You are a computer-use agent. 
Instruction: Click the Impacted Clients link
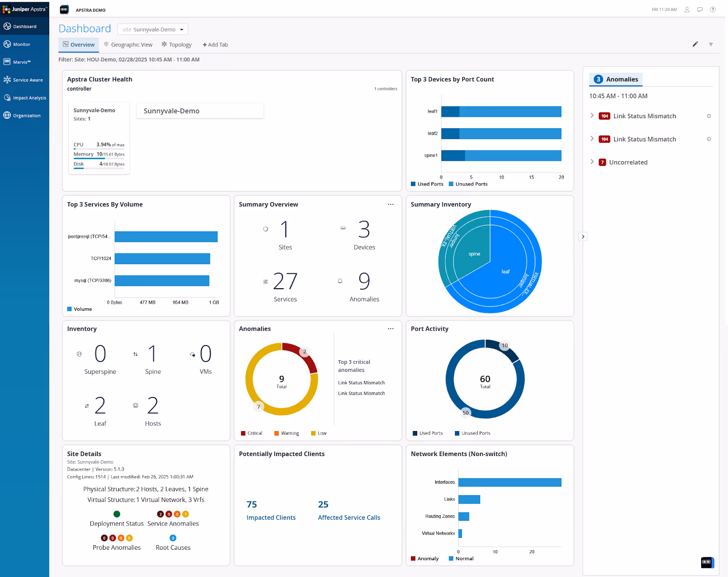click(271, 517)
